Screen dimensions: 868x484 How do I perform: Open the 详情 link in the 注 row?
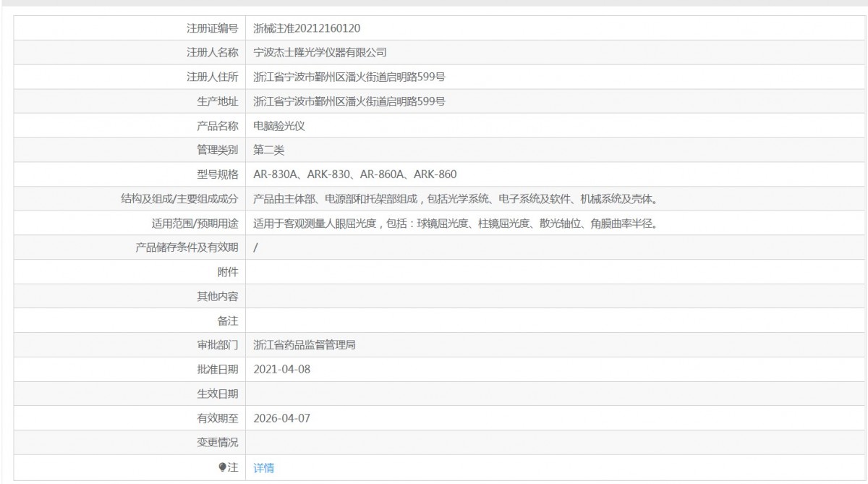tap(264, 468)
